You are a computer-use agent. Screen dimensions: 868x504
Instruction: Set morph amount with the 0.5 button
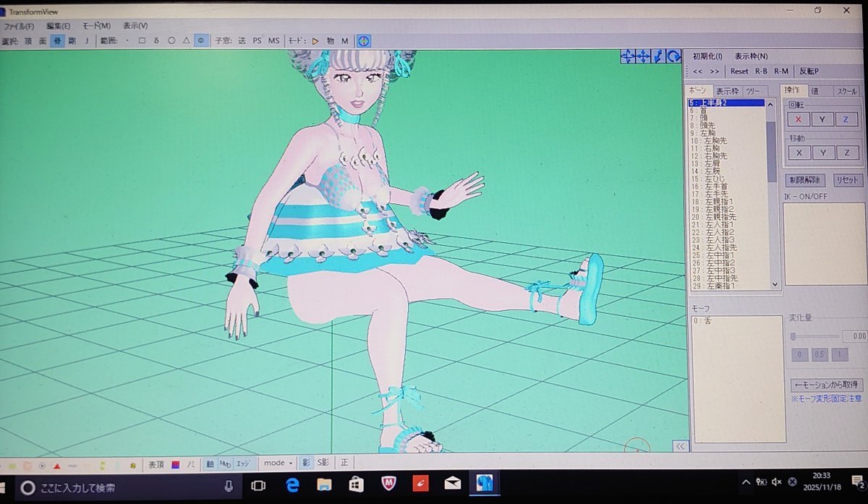[x=820, y=355]
